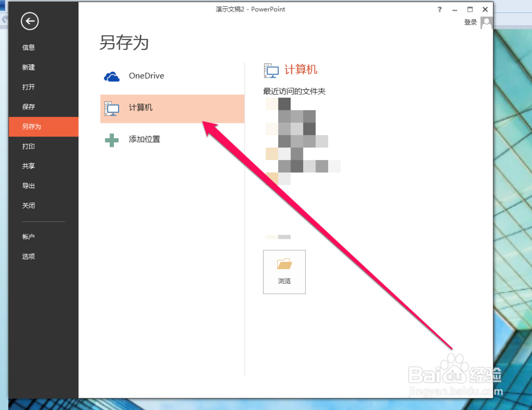Click the help question mark icon
Image resolution: width=532 pixels, height=410 pixels.
click(440, 10)
